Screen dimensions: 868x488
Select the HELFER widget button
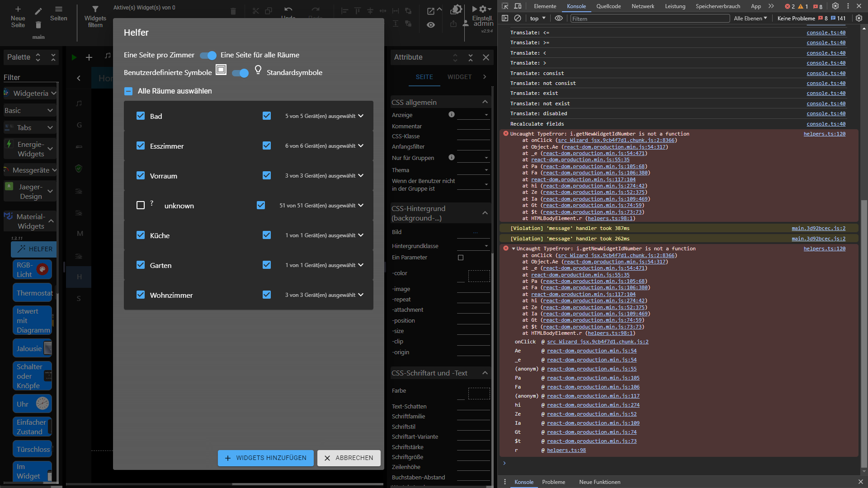click(x=34, y=249)
